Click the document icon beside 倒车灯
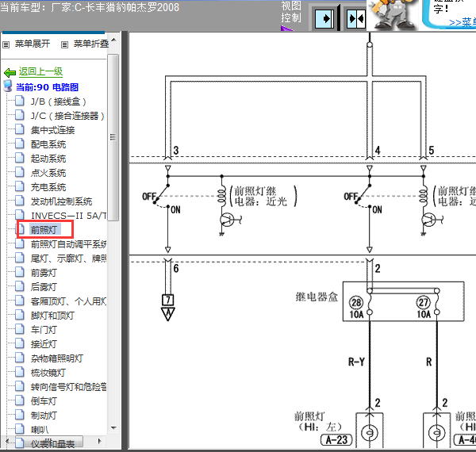 (20, 400)
